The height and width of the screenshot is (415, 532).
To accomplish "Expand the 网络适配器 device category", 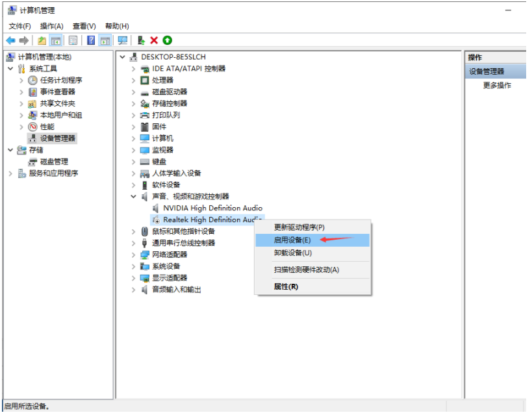I will point(134,255).
